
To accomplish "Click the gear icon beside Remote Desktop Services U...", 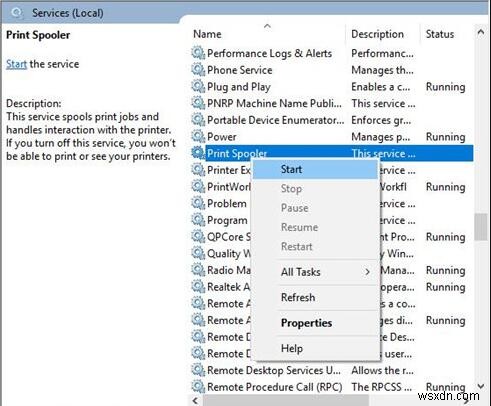I will [198, 370].
